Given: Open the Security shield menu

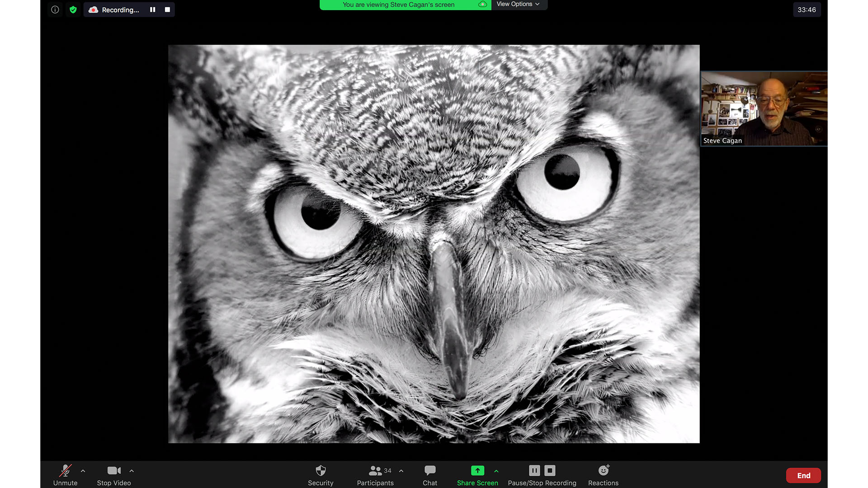Looking at the screenshot, I should 321,475.
